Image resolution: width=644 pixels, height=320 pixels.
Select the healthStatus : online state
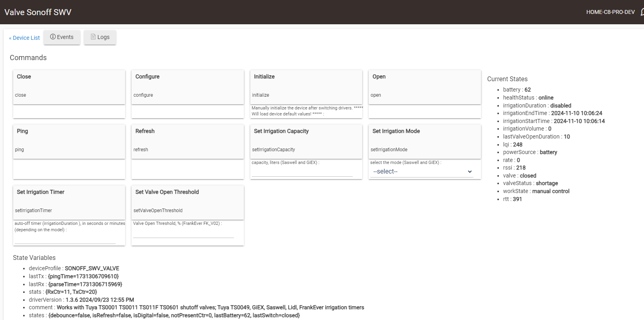point(528,98)
